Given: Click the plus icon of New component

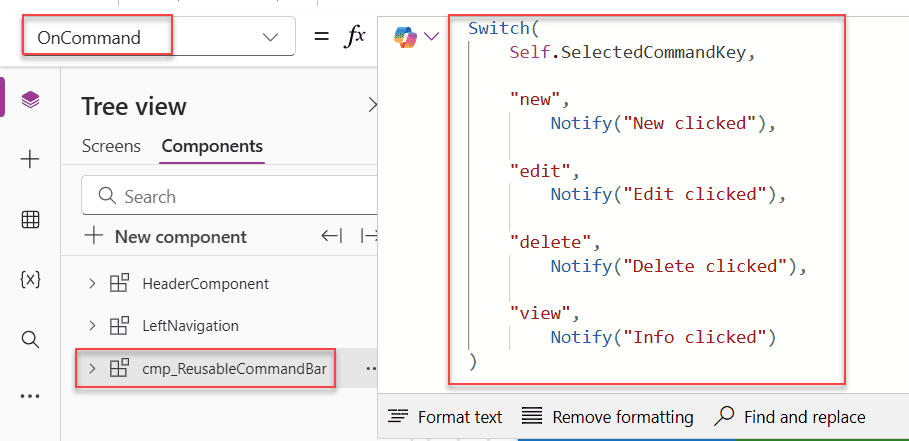Looking at the screenshot, I should point(93,236).
